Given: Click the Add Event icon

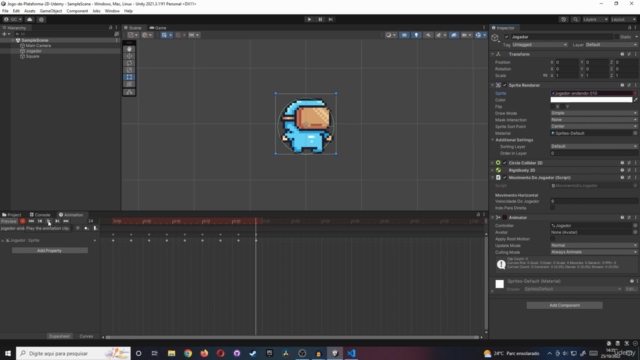Looking at the screenshot, I should 95,229.
